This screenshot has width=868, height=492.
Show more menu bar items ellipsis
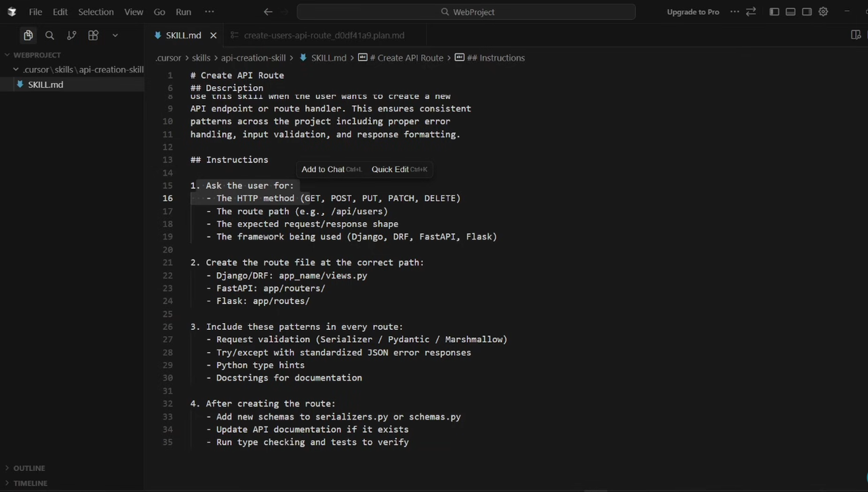[x=210, y=12]
